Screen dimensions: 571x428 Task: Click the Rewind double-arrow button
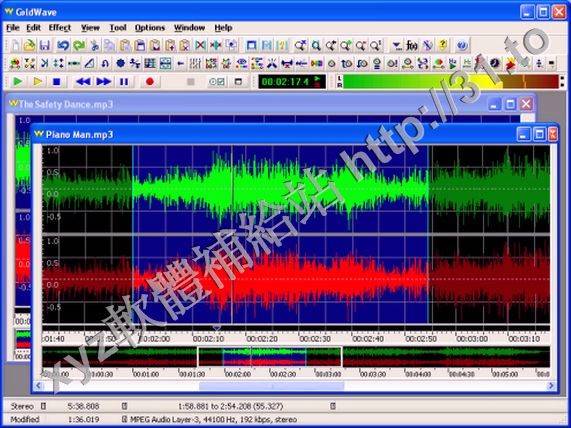83,82
